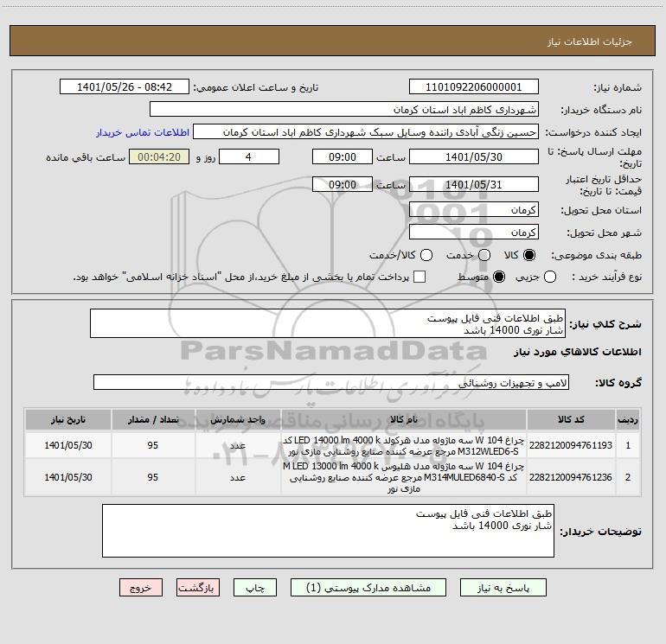Click the ردیف column header
This screenshot has width=666, height=644.
click(628, 419)
